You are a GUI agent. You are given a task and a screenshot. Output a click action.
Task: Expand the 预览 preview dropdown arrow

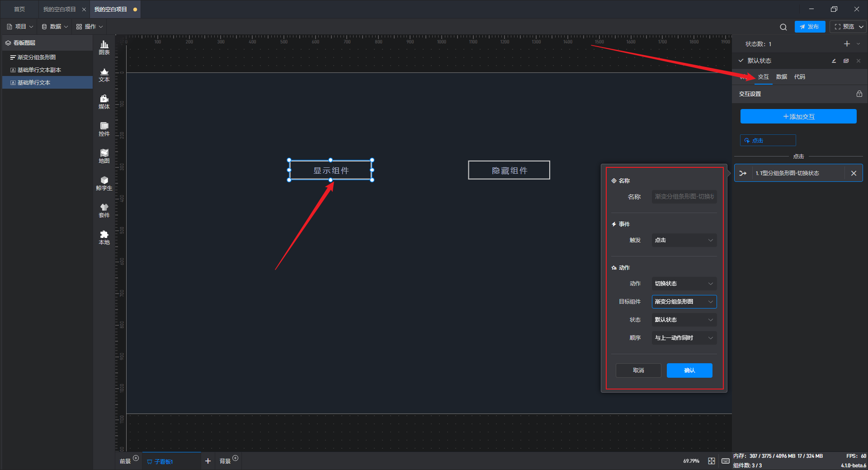coord(861,27)
